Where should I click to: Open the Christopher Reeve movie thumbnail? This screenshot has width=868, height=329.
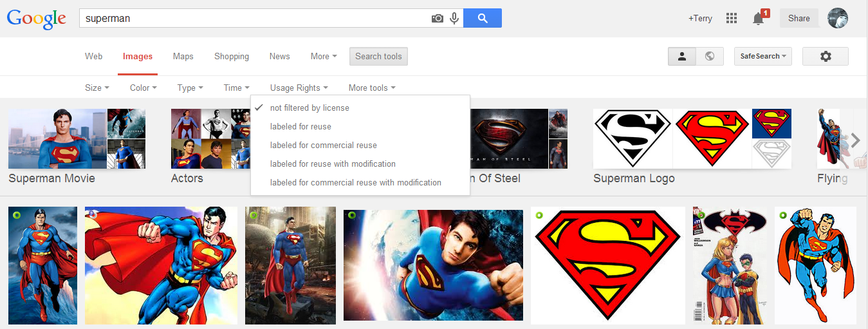click(x=57, y=138)
